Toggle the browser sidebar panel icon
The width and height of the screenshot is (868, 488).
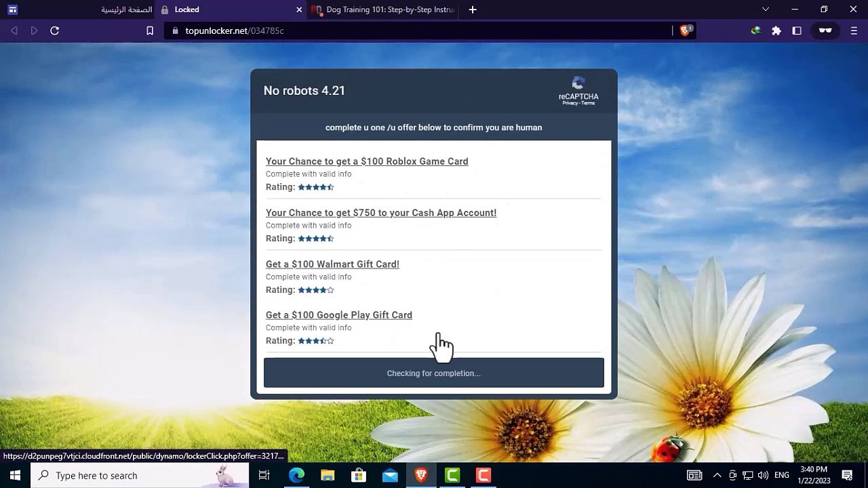(797, 30)
